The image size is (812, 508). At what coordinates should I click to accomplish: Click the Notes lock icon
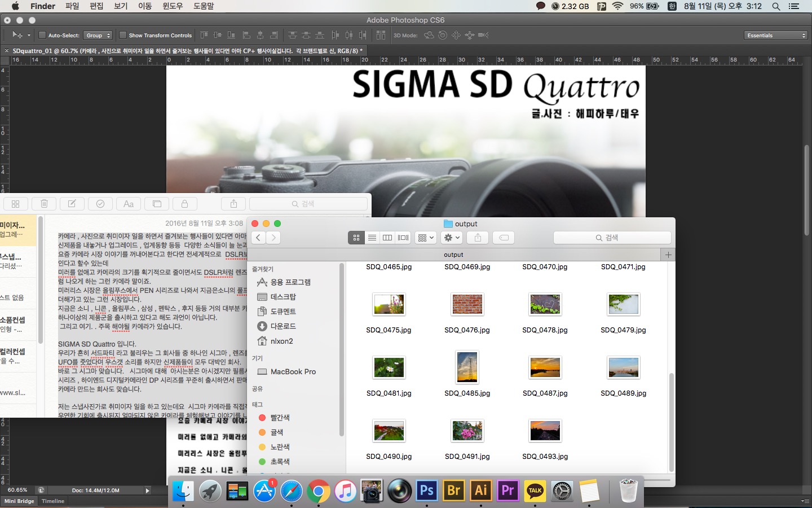185,204
